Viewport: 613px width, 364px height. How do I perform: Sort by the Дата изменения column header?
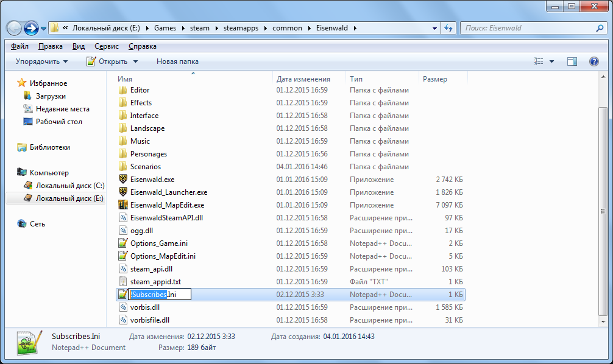point(303,79)
